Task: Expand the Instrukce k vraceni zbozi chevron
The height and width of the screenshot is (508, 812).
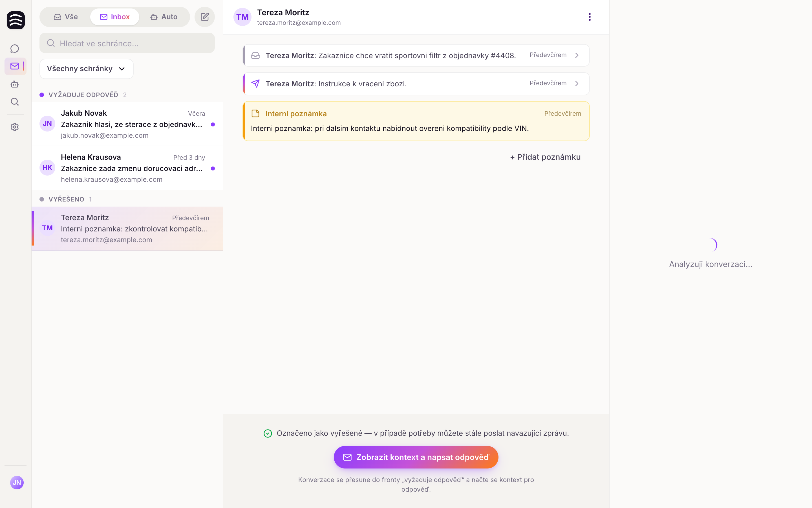Action: pos(577,83)
